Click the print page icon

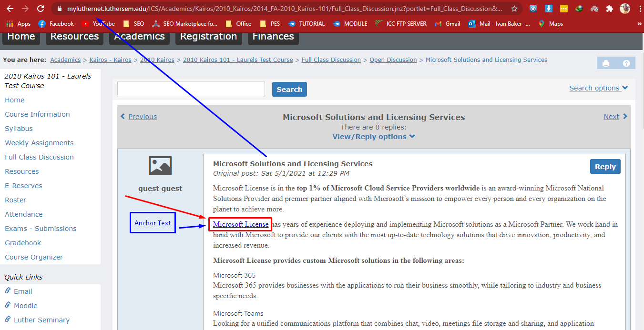click(606, 63)
